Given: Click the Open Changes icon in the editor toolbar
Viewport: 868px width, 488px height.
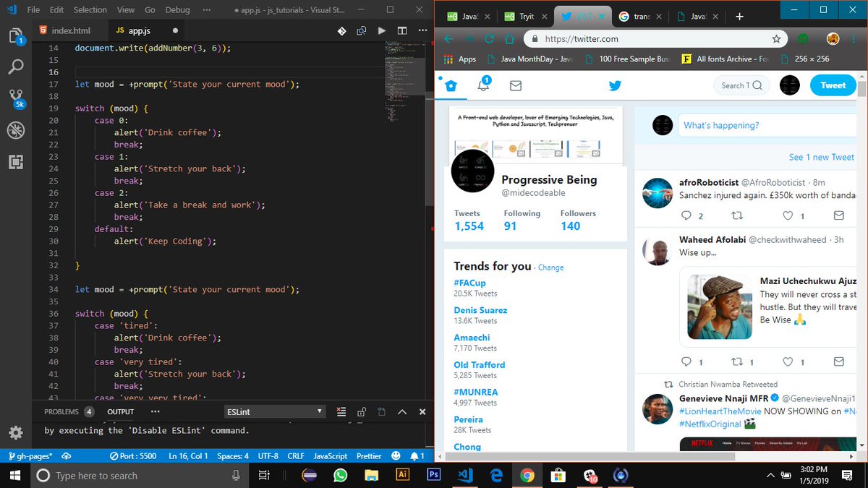Looking at the screenshot, I should (362, 31).
